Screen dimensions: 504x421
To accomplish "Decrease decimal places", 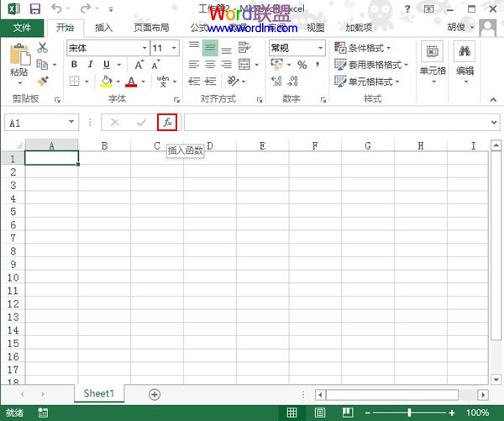I will pyautogui.click(x=292, y=81).
